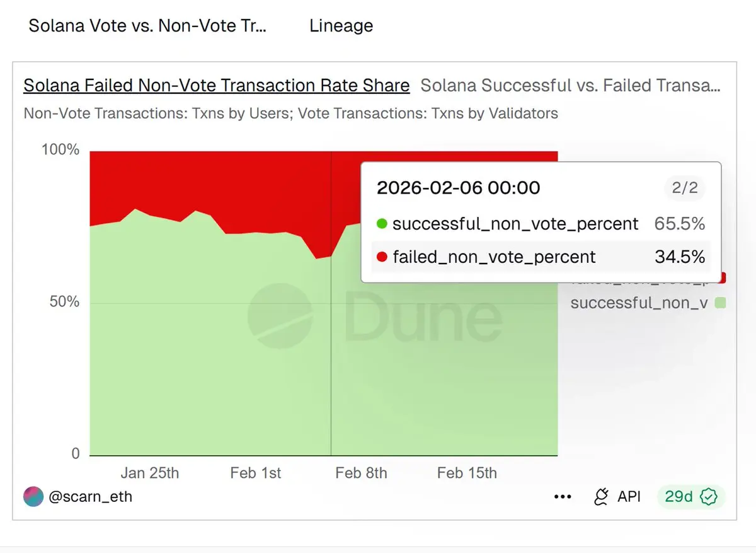Select the failed_non_vote_percent tooltip row
Viewport: 756px width, 553px height.
pyautogui.click(x=541, y=257)
